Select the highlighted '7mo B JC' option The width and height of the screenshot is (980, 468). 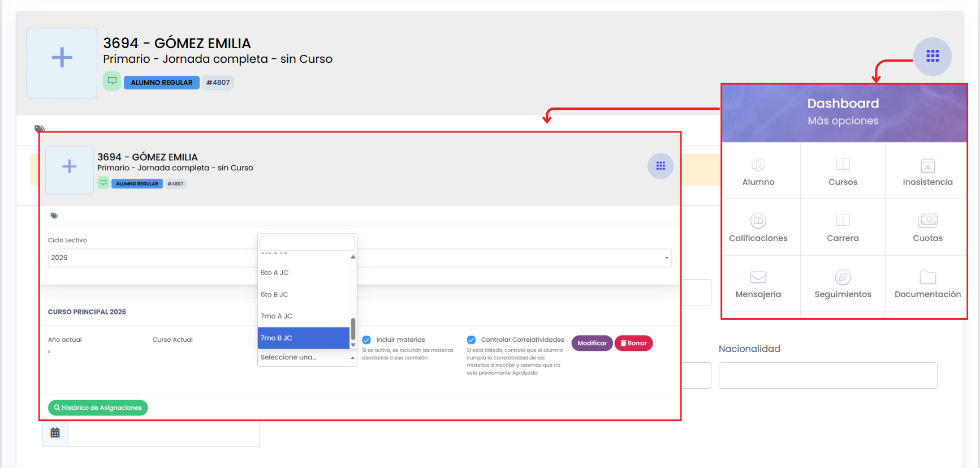point(304,338)
